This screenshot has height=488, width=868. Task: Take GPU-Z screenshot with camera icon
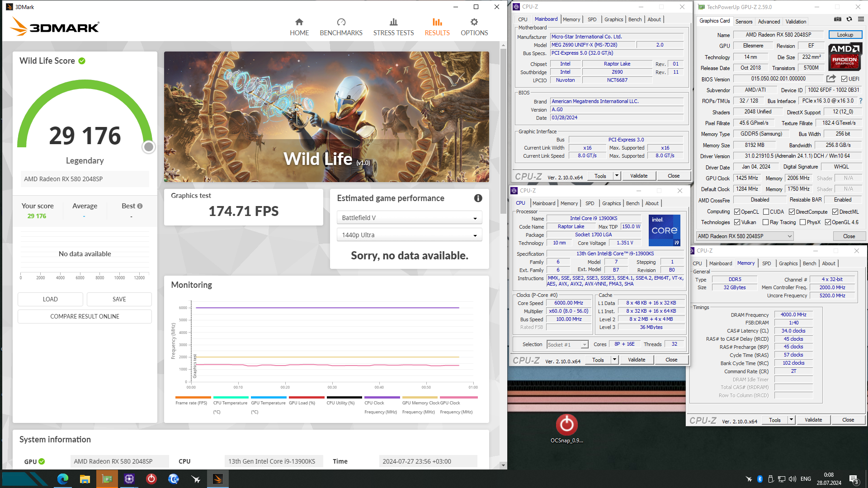click(x=837, y=19)
